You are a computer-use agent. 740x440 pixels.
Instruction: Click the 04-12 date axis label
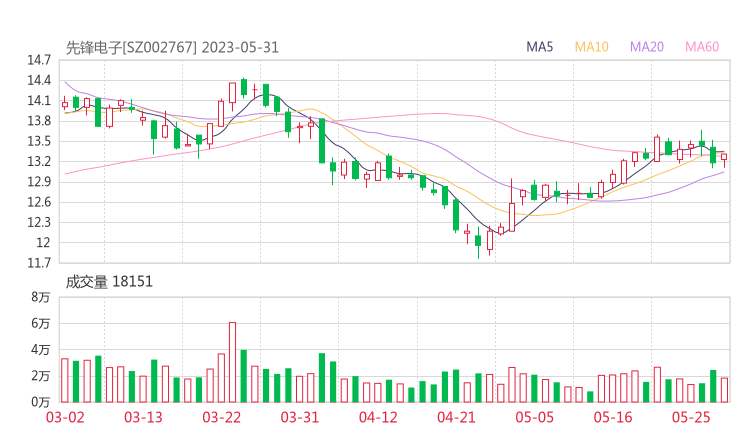[x=378, y=417]
